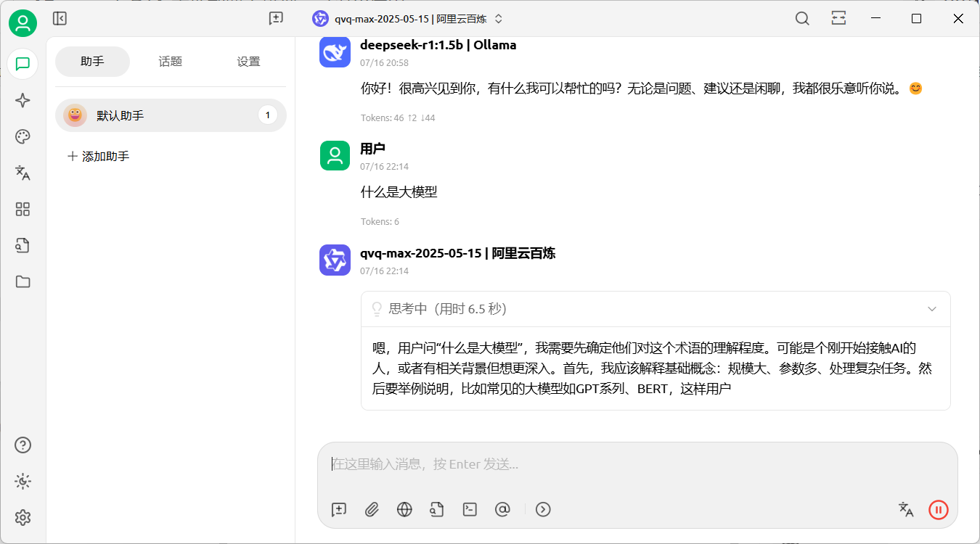This screenshot has width=980, height=544.
Task: Click the 添加助手 button
Action: tap(98, 156)
